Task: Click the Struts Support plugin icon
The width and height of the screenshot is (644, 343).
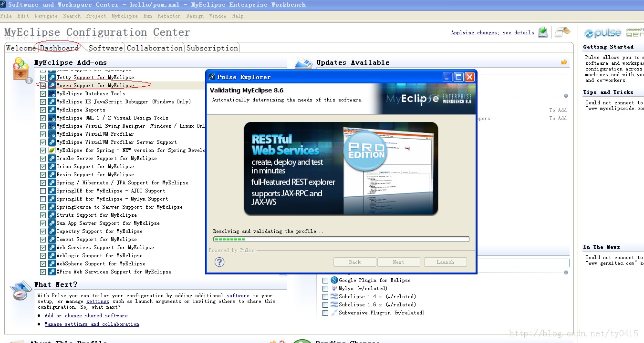Action: click(x=52, y=215)
